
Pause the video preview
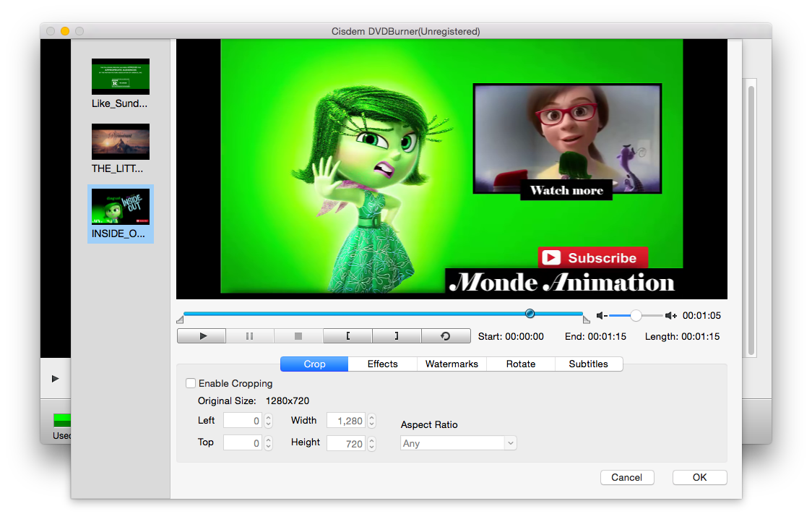[x=250, y=336]
